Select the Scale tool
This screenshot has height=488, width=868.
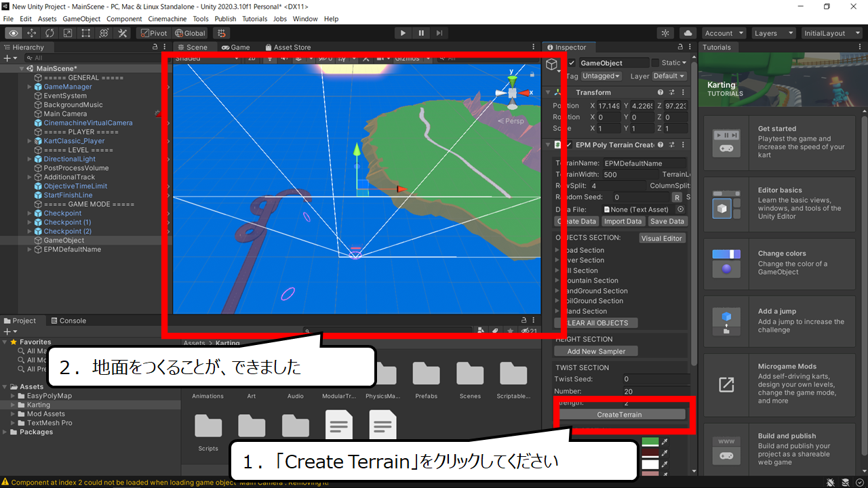click(x=68, y=33)
